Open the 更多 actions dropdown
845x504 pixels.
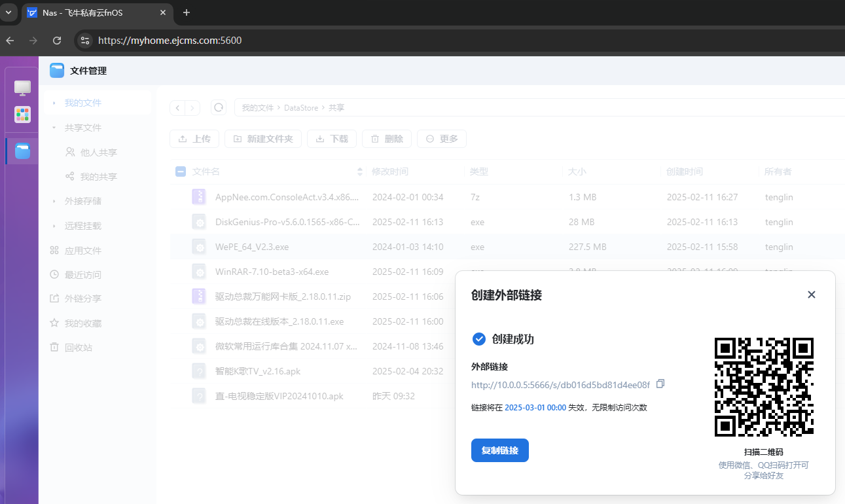(442, 139)
